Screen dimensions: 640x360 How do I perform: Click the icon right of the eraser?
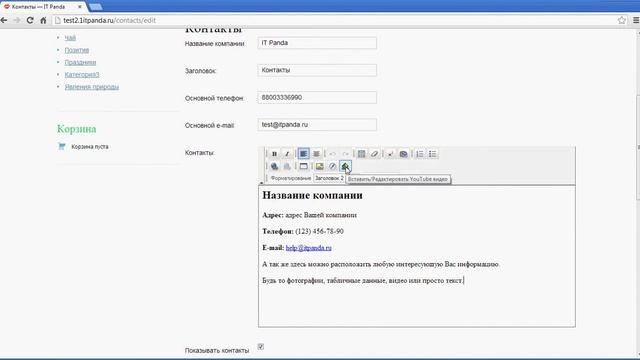[x=391, y=154]
